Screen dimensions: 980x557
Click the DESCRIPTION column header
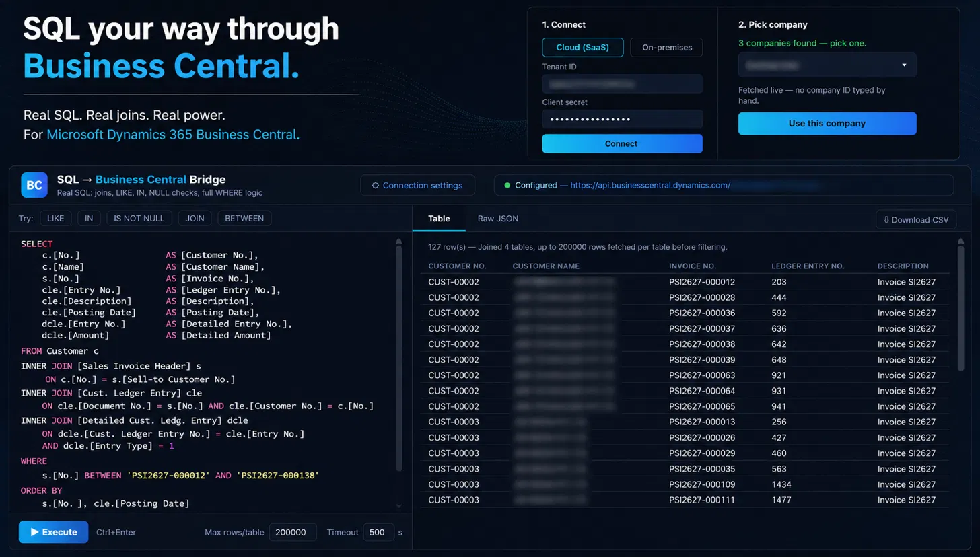point(903,266)
